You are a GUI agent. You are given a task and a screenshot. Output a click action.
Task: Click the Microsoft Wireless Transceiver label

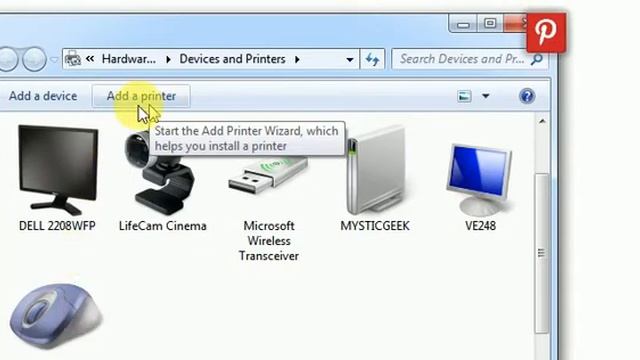(x=269, y=241)
